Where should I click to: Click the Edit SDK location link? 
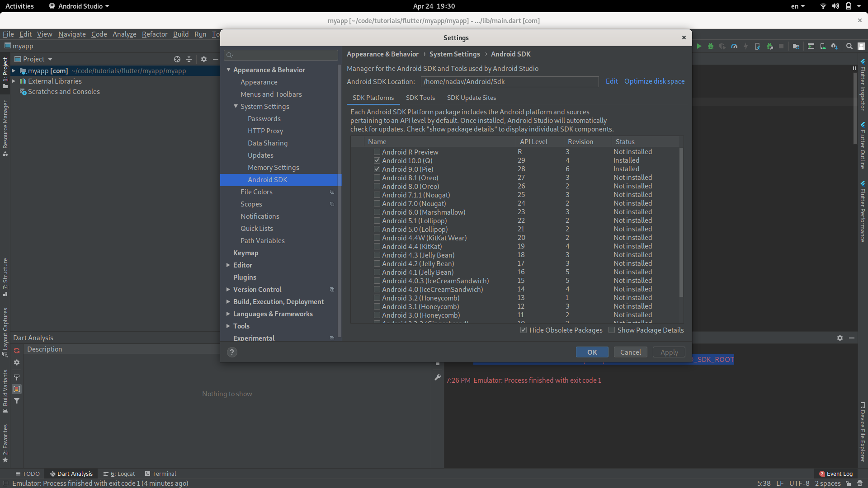612,81
